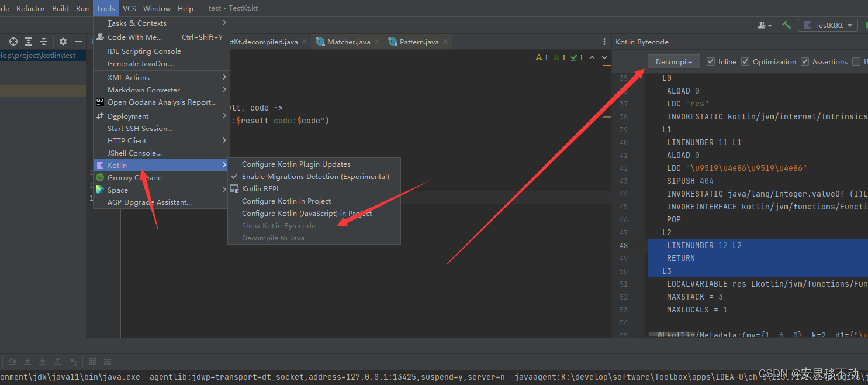The height and width of the screenshot is (385, 868).
Task: Click the green Build hammer icon
Action: click(786, 25)
